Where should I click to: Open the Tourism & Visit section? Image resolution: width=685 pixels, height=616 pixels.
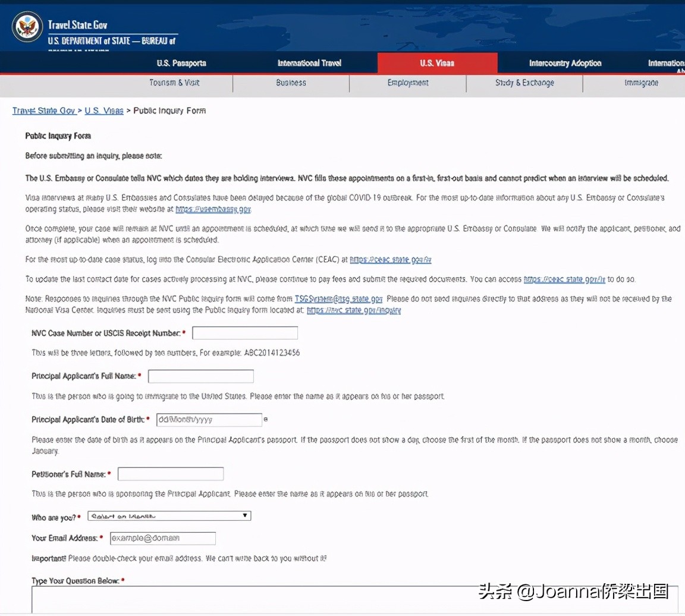point(174,83)
